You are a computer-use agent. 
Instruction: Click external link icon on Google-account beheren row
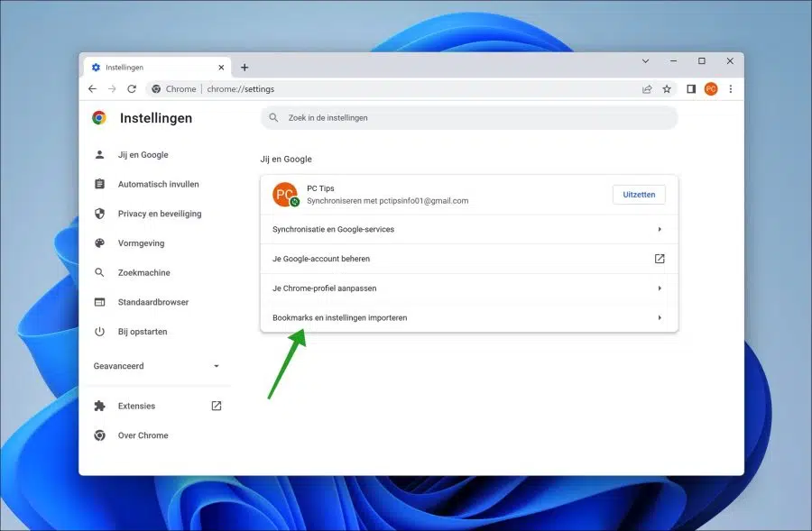point(660,259)
